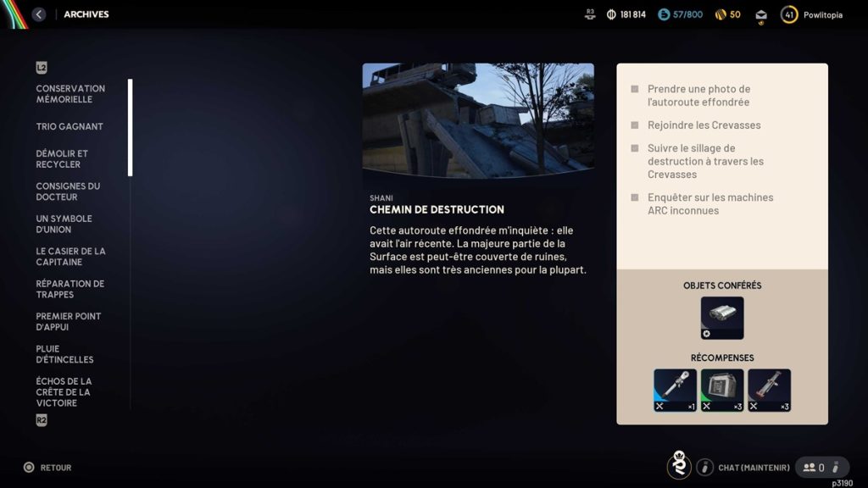The width and height of the screenshot is (868, 488).
Task: Select 'Consignes du docteur' in quest list
Action: 68,191
